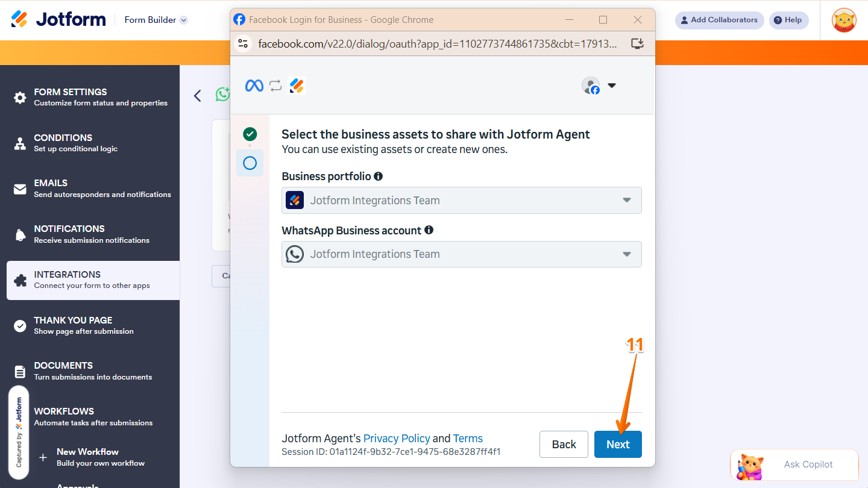This screenshot has height=488, width=868.
Task: Click the Documents page icon
Action: (x=20, y=372)
